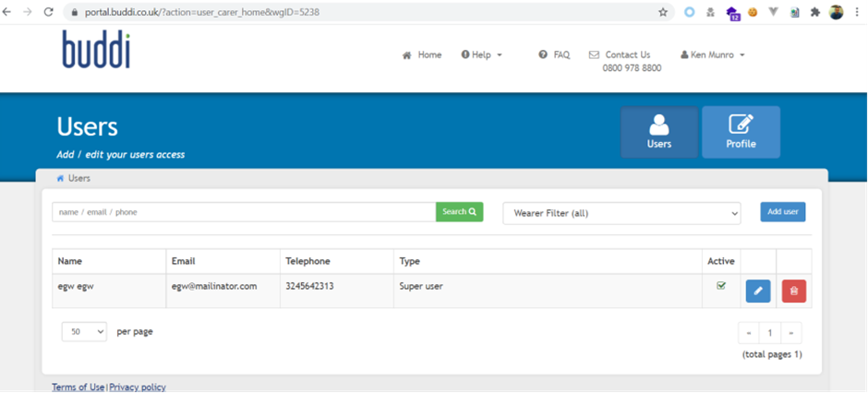Click the blue pencil edit user icon
This screenshot has height=393, width=868.
757,291
